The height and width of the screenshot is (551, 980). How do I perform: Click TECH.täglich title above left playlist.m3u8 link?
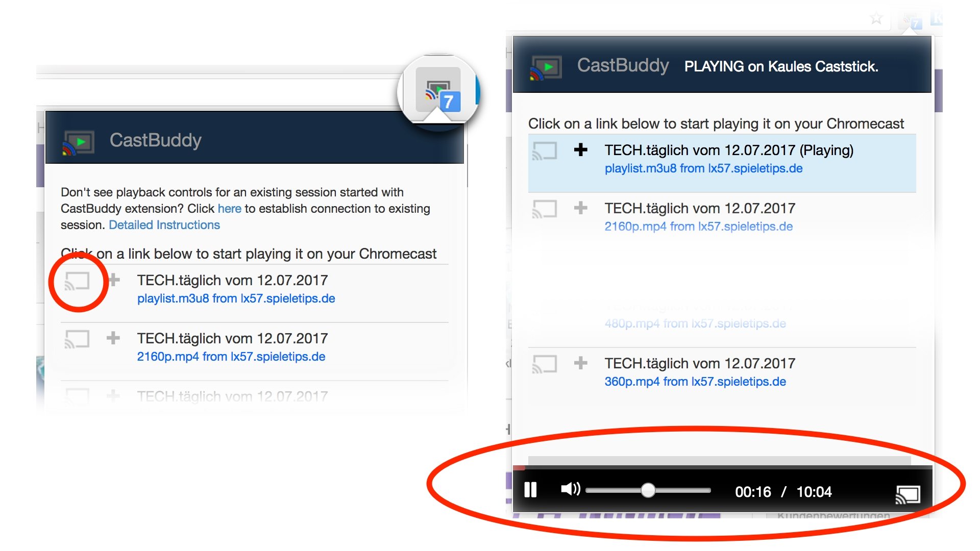coord(232,281)
